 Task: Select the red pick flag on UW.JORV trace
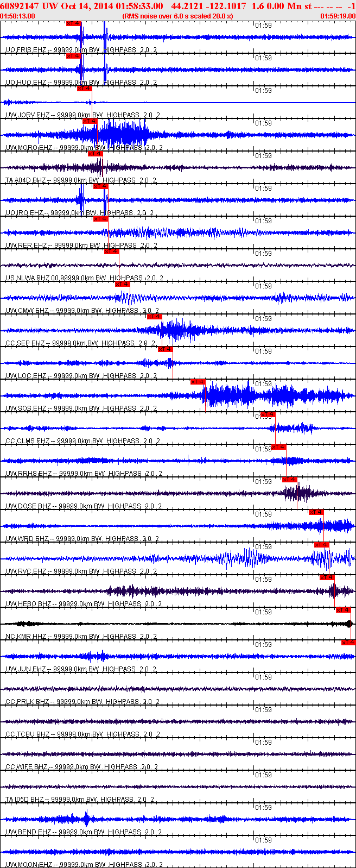(84, 89)
